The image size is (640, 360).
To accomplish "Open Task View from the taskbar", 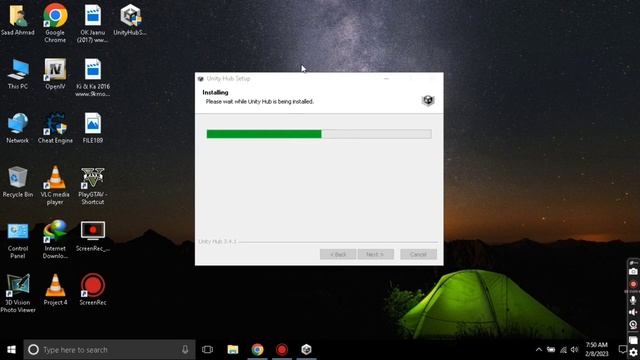I will tap(207, 350).
